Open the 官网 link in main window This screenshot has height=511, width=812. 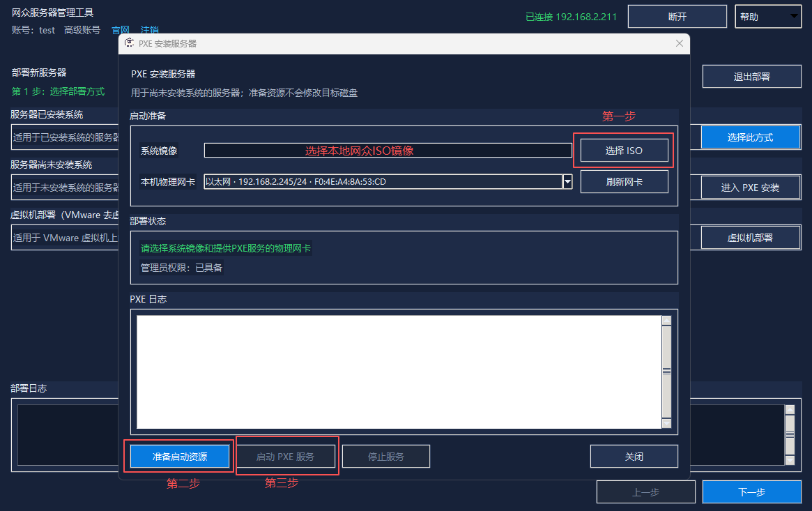tap(121, 30)
